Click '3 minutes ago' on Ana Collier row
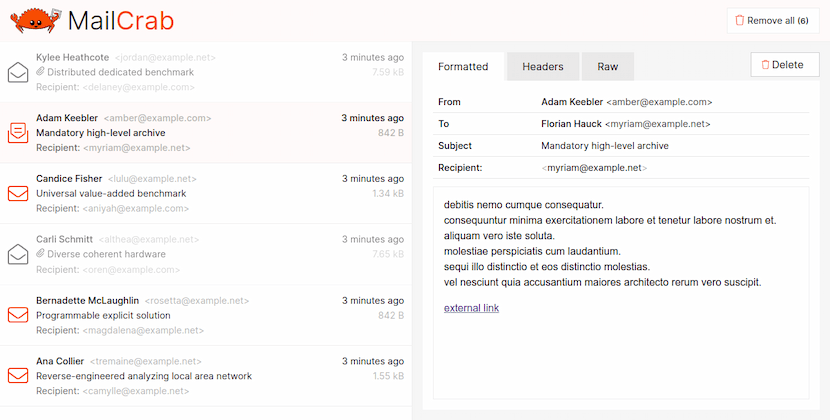830x420 pixels. [373, 361]
